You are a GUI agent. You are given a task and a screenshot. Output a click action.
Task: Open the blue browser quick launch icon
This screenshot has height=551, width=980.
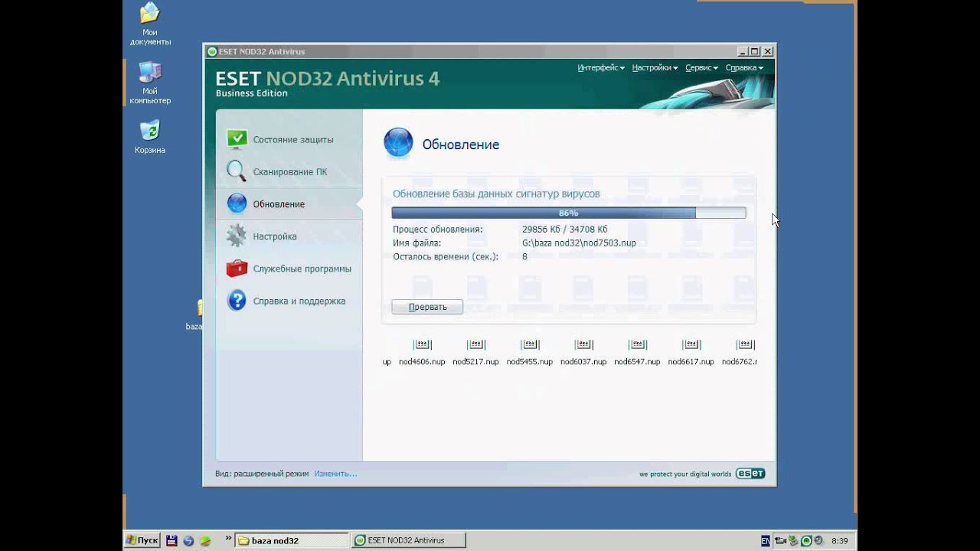pos(188,540)
